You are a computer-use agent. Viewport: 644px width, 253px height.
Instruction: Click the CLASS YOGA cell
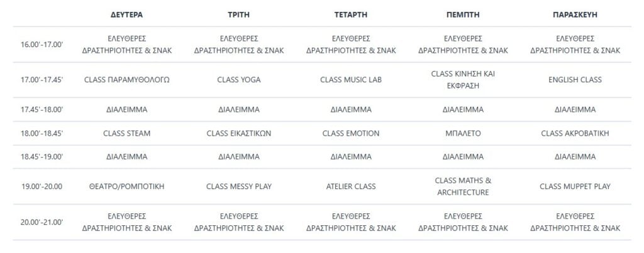coord(238,80)
